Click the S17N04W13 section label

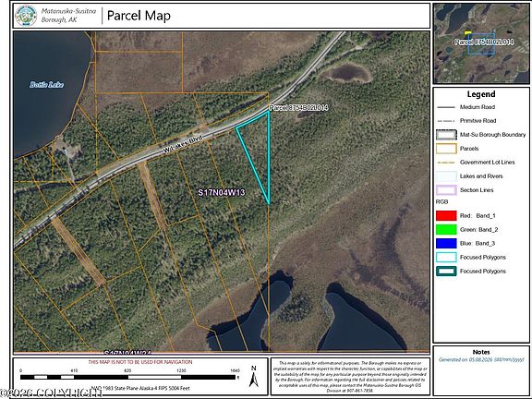point(222,193)
